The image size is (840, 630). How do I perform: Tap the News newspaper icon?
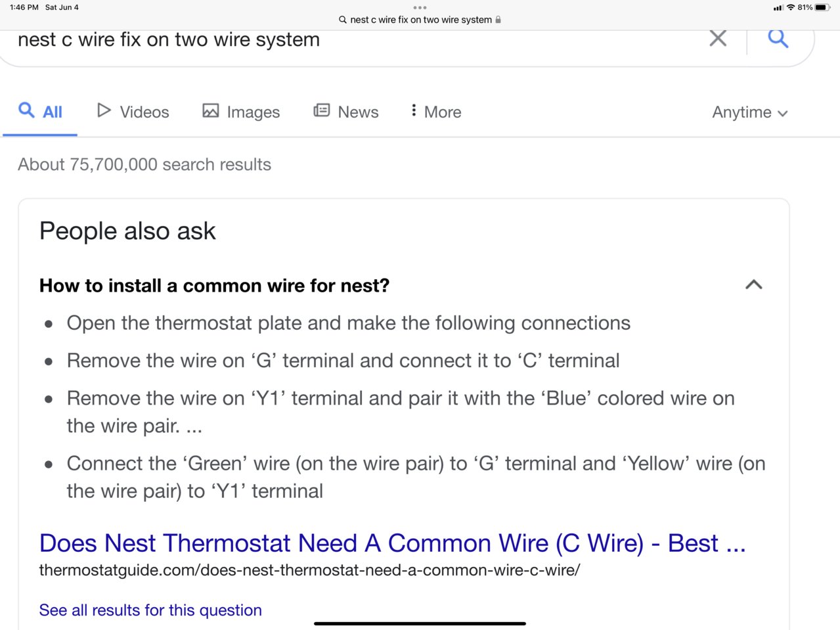[321, 110]
